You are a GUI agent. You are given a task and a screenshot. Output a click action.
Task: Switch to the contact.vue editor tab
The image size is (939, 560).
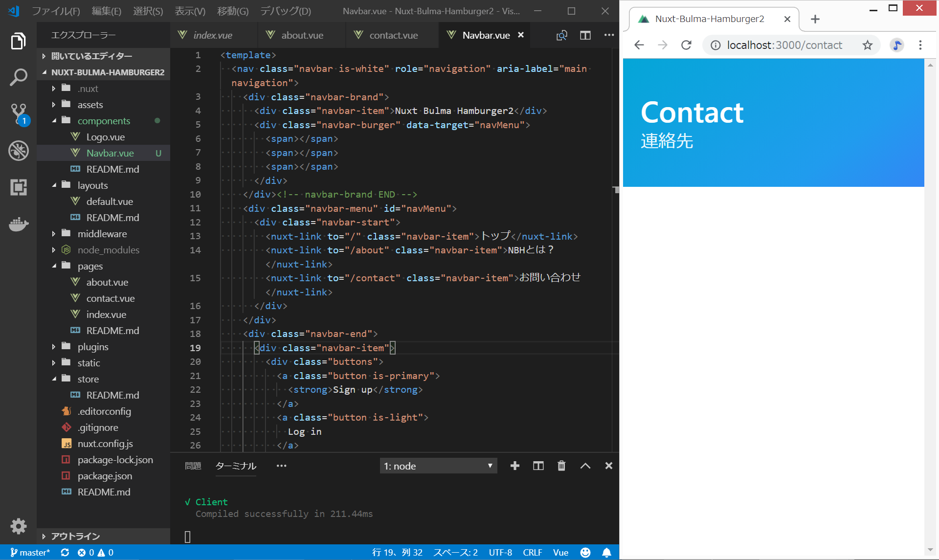click(x=393, y=35)
